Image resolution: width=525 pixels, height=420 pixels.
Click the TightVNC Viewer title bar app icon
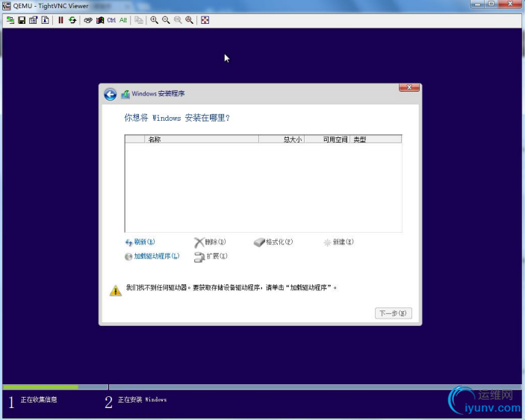pyautogui.click(x=7, y=6)
